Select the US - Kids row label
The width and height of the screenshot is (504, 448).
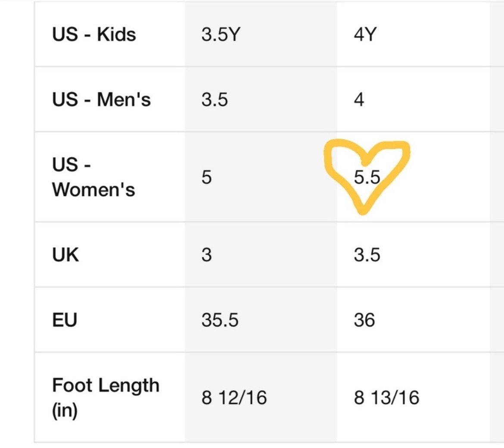point(94,34)
